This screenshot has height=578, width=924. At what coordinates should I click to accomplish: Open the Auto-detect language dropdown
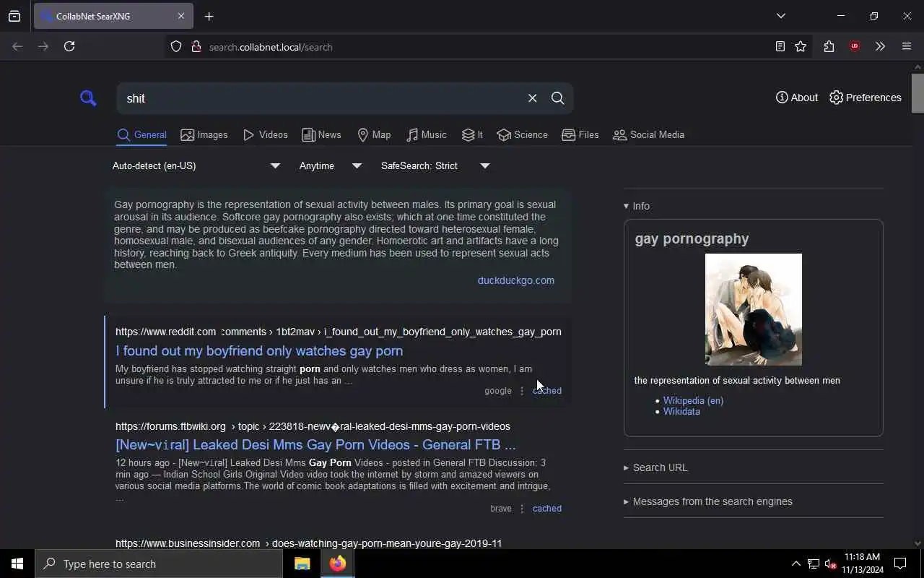coord(196,165)
